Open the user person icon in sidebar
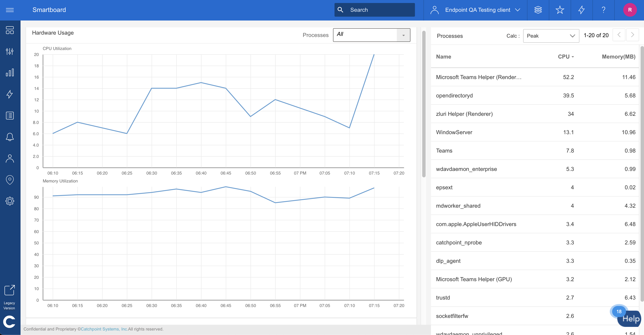Viewport: 644px width, 335px height. [10, 158]
